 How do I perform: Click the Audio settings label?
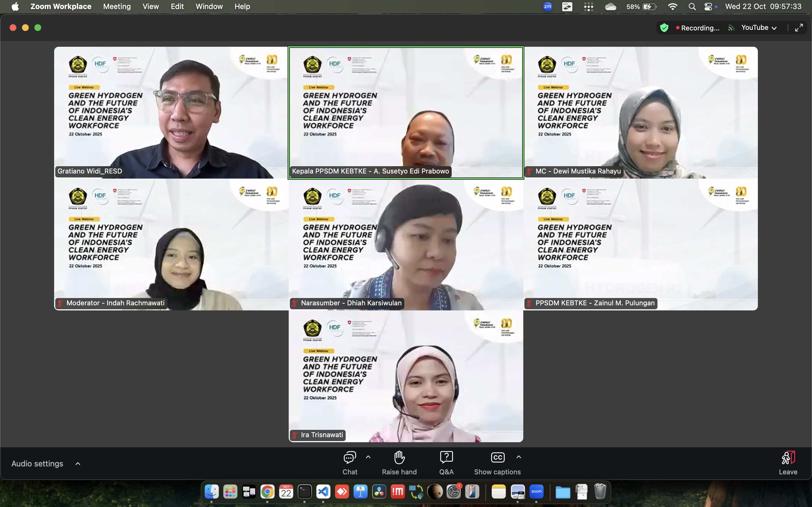tap(37, 464)
